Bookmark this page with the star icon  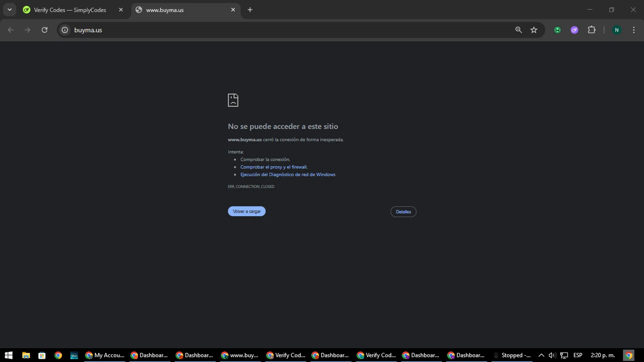tap(534, 30)
